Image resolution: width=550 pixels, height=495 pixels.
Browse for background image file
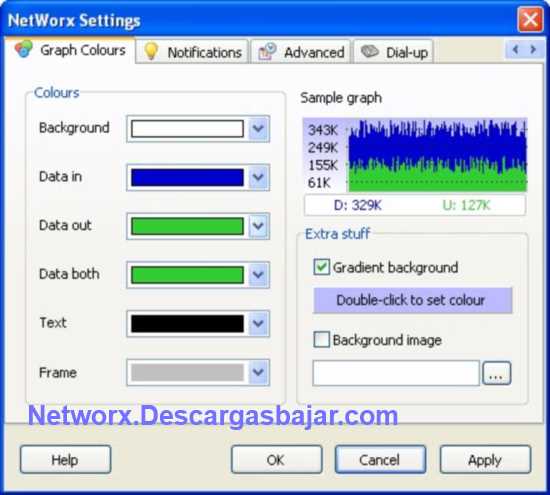[497, 373]
